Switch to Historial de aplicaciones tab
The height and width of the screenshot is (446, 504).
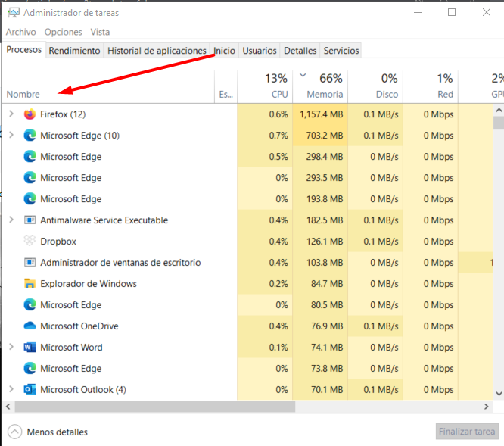pyautogui.click(x=157, y=51)
